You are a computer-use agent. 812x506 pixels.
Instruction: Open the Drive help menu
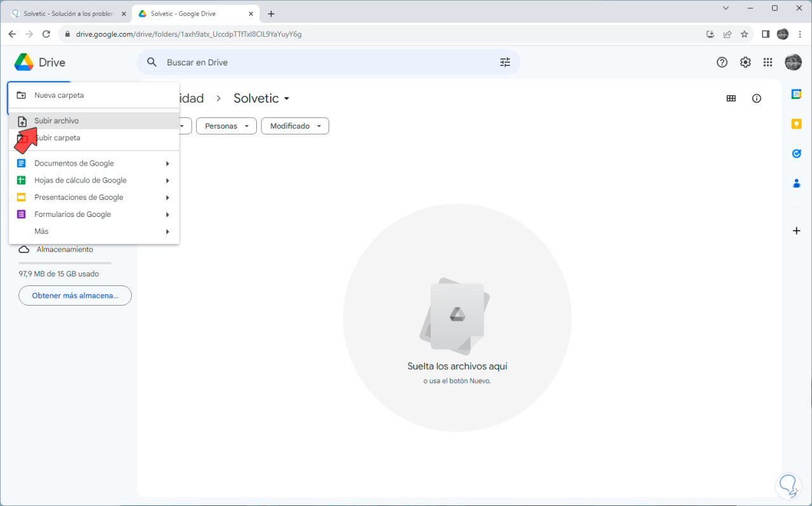[x=722, y=62]
